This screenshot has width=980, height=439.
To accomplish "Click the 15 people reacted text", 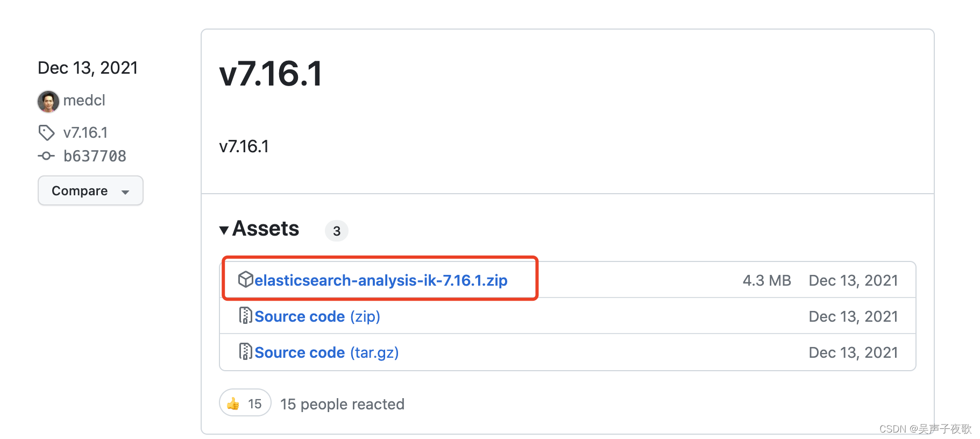I will (x=342, y=404).
